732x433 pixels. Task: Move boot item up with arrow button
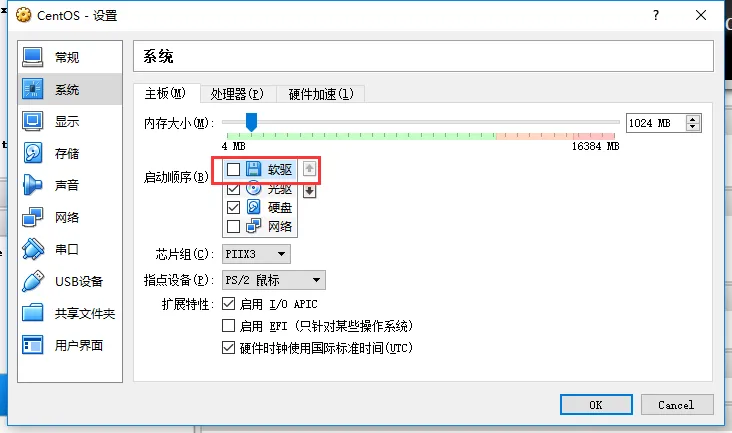[x=309, y=169]
